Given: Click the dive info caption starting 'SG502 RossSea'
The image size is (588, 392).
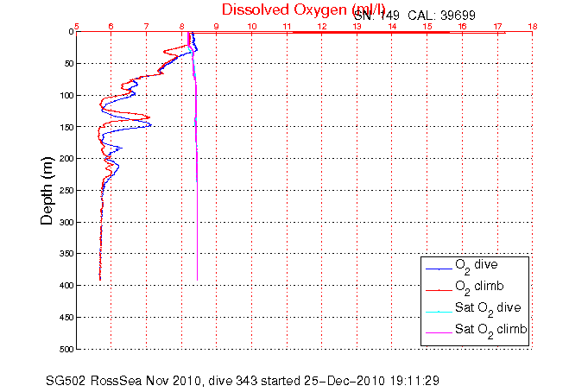Looking at the screenshot, I should pos(243,381).
